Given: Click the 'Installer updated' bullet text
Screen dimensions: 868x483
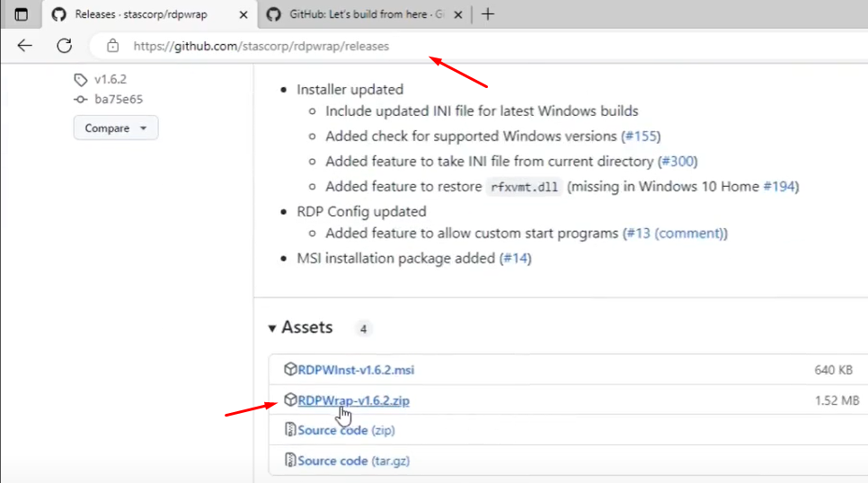Looking at the screenshot, I should tap(350, 90).
